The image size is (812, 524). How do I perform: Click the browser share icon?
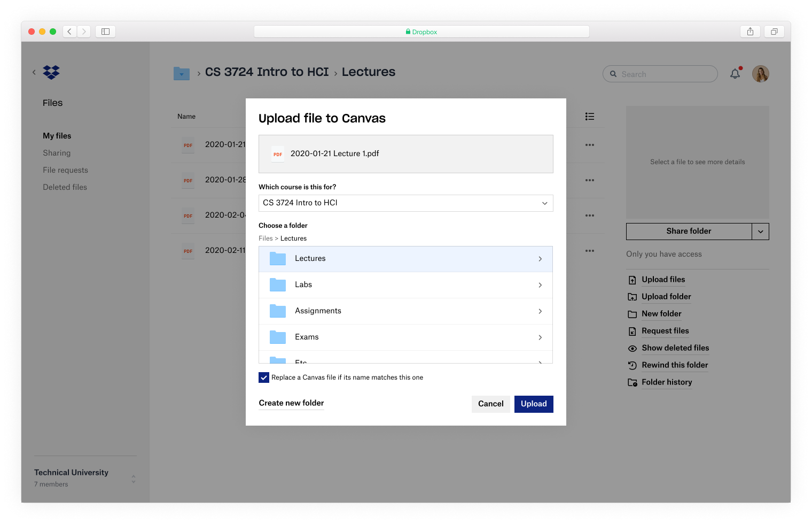[750, 32]
